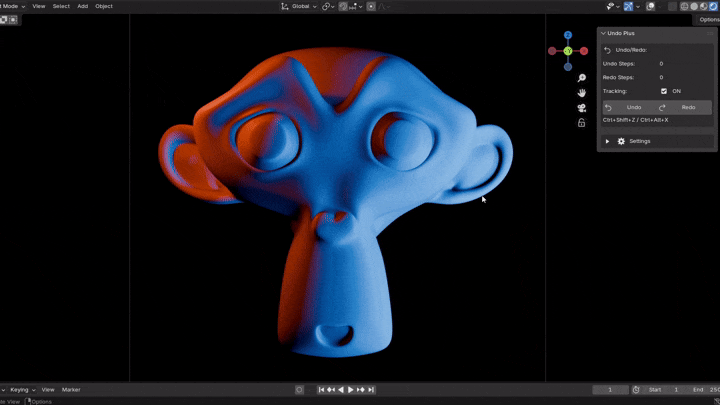The image size is (720, 405).
Task: Click the Start frame field
Action: click(665, 390)
